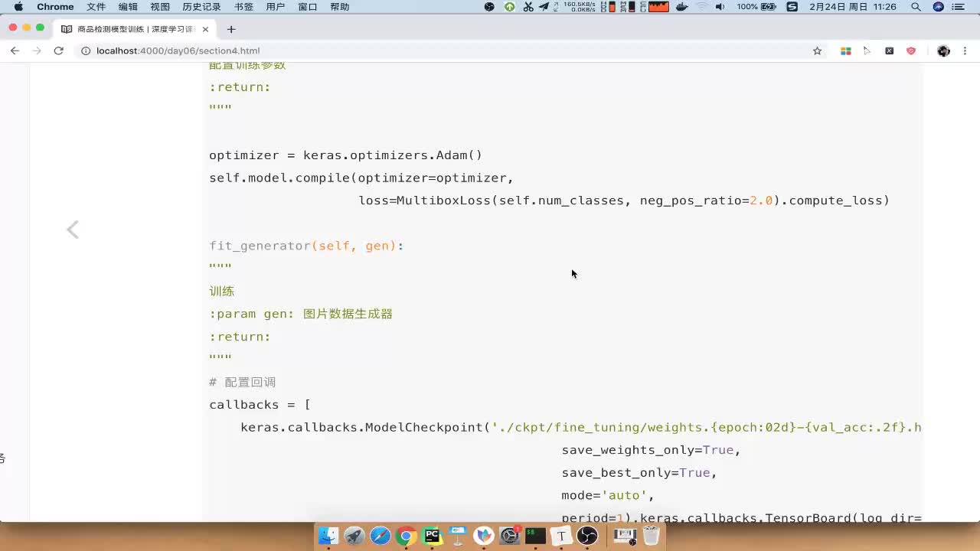This screenshot has height=551, width=980.
Task: Go back to the previous page
Action: [15, 51]
